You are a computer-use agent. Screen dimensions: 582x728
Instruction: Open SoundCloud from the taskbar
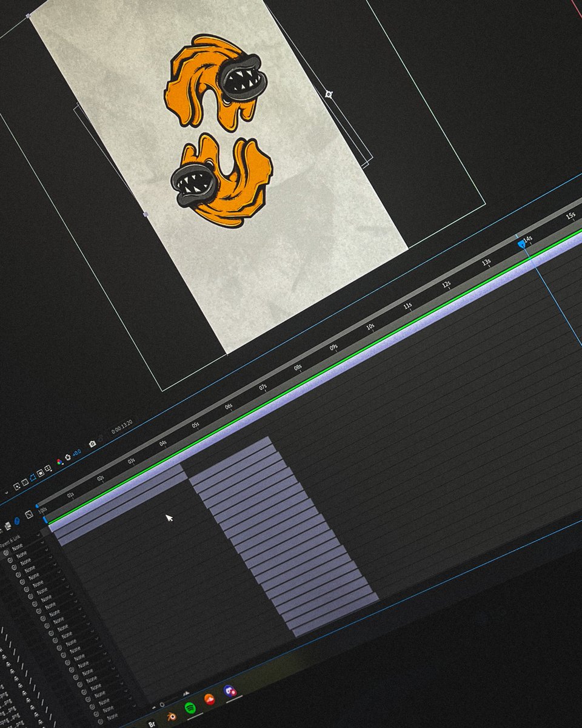[x=209, y=699]
